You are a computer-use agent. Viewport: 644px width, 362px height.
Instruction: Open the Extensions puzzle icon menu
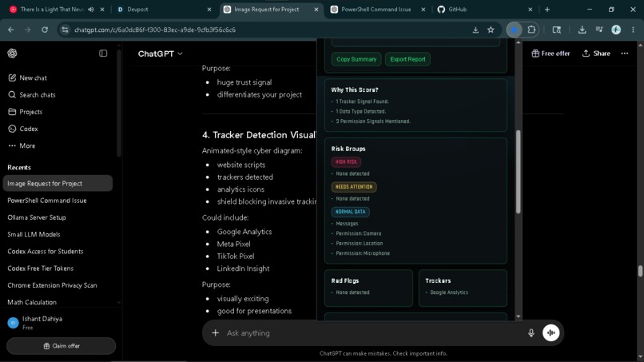tap(531, 30)
